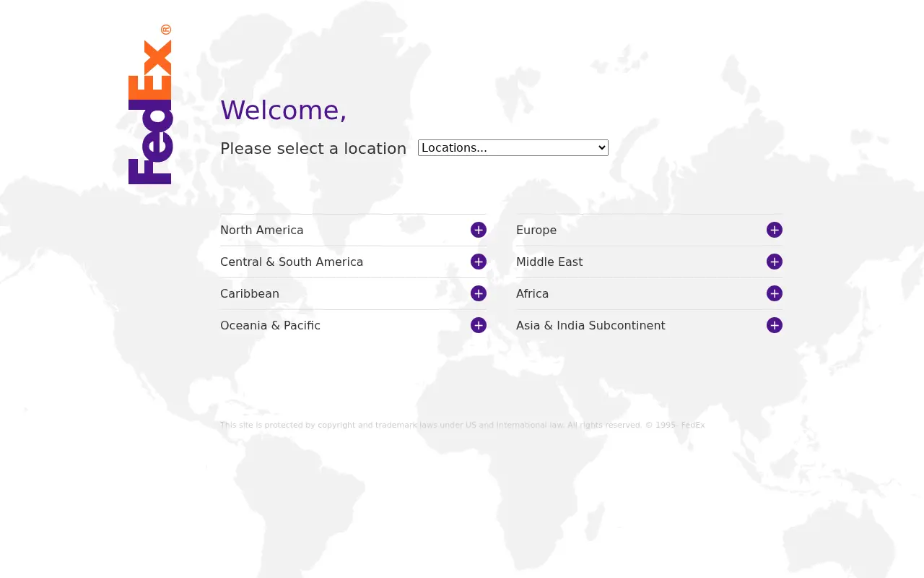Select the North America region label
The width and height of the screenshot is (924, 578).
(262, 230)
